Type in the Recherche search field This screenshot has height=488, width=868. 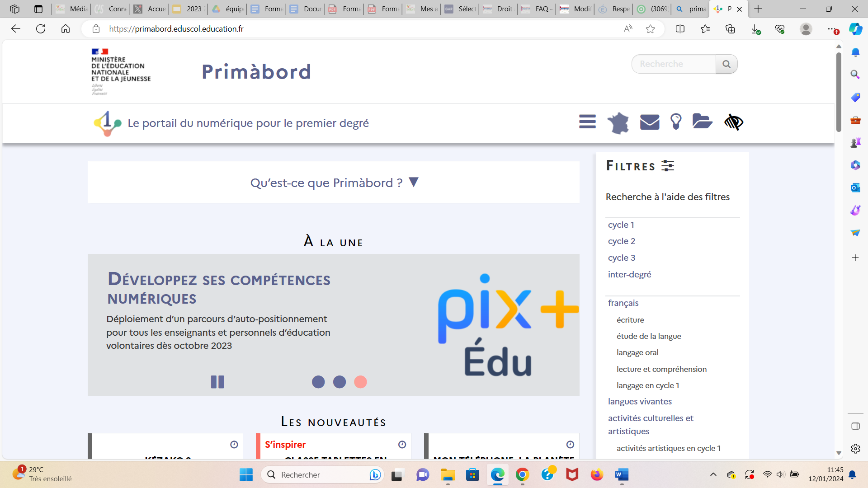click(x=674, y=64)
